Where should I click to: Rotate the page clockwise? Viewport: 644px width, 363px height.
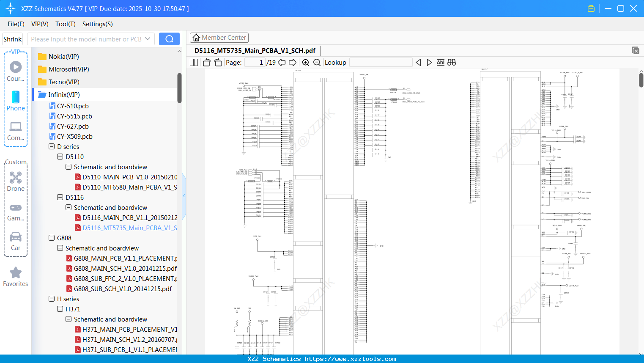pos(218,63)
